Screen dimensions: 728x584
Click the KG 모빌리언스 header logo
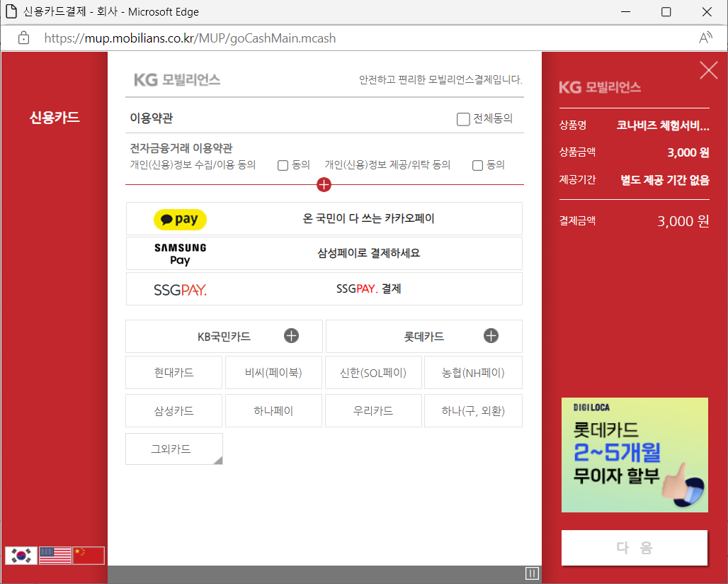click(177, 80)
